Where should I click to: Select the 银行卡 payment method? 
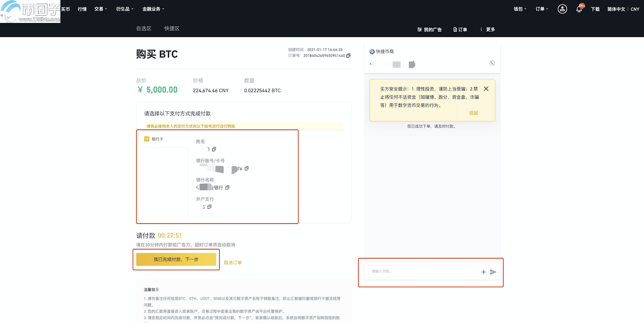(x=154, y=139)
